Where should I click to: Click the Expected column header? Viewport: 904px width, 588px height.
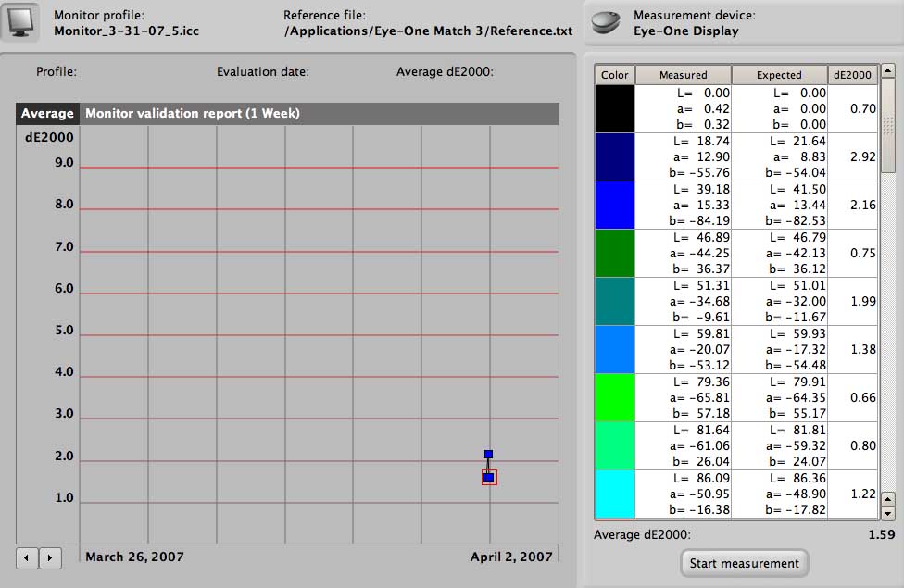[779, 75]
